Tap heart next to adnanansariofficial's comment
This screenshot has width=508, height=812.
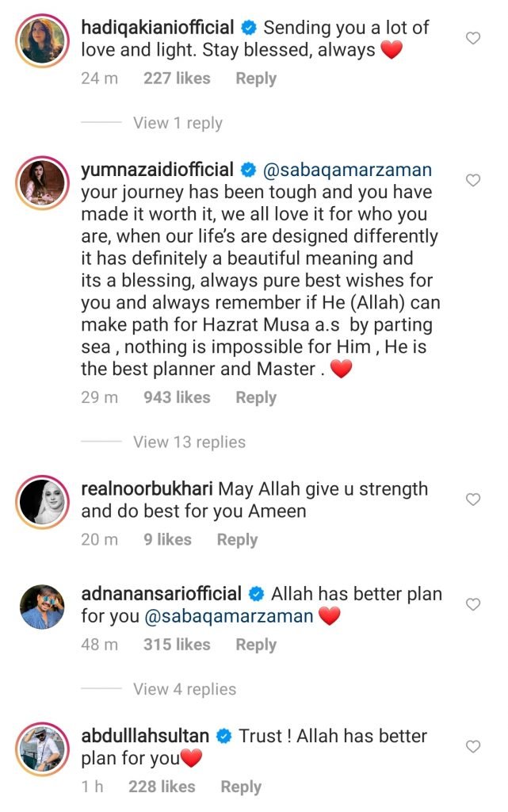click(x=473, y=604)
